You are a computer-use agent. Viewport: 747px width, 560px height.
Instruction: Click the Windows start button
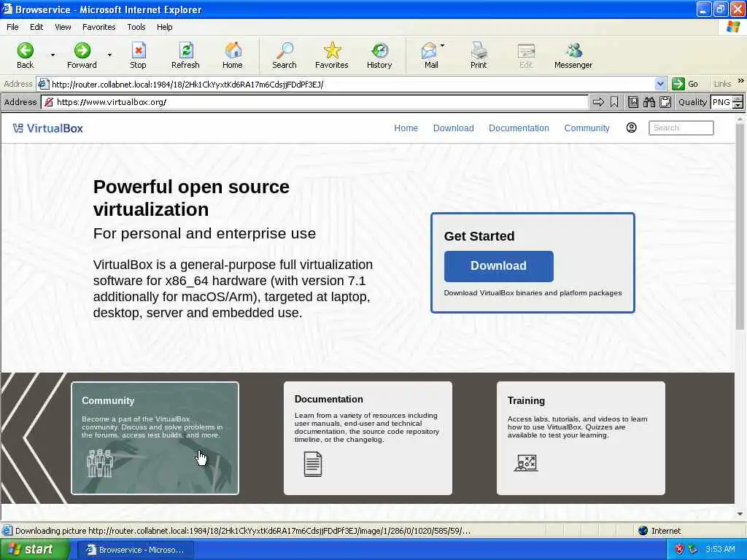[x=35, y=550]
